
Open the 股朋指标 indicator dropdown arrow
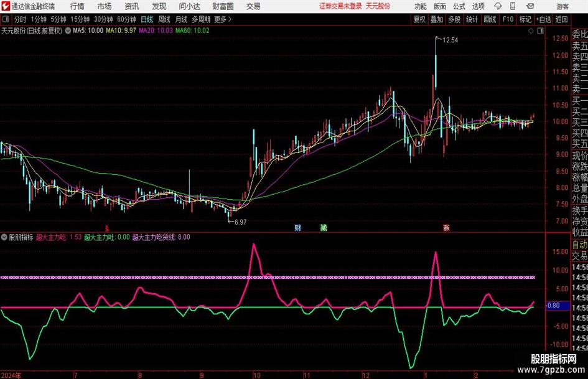[x=4, y=237]
